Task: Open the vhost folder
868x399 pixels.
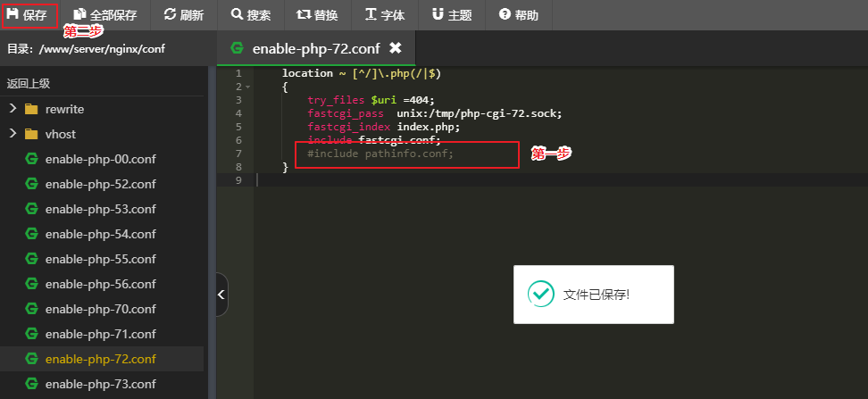Action: pos(61,134)
